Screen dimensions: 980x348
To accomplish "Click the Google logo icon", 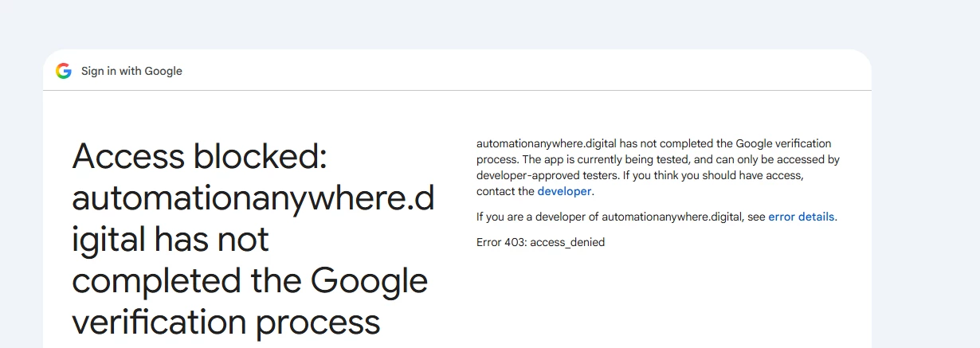I will 64,71.
